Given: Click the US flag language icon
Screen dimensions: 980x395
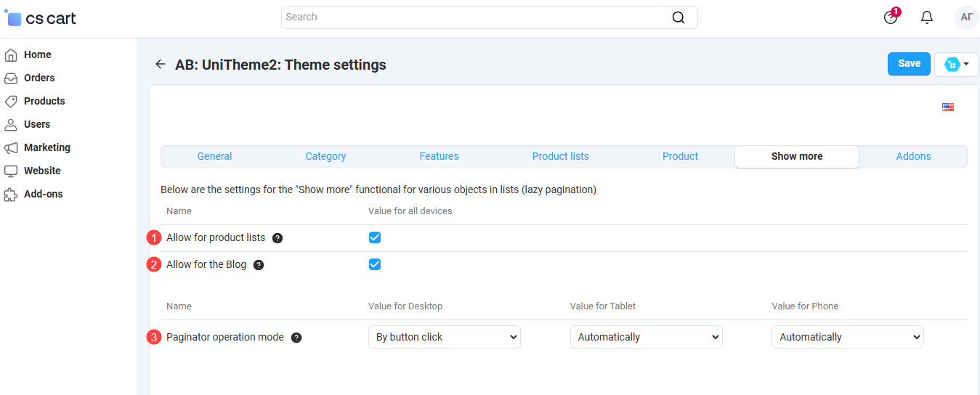Looking at the screenshot, I should pyautogui.click(x=947, y=107).
